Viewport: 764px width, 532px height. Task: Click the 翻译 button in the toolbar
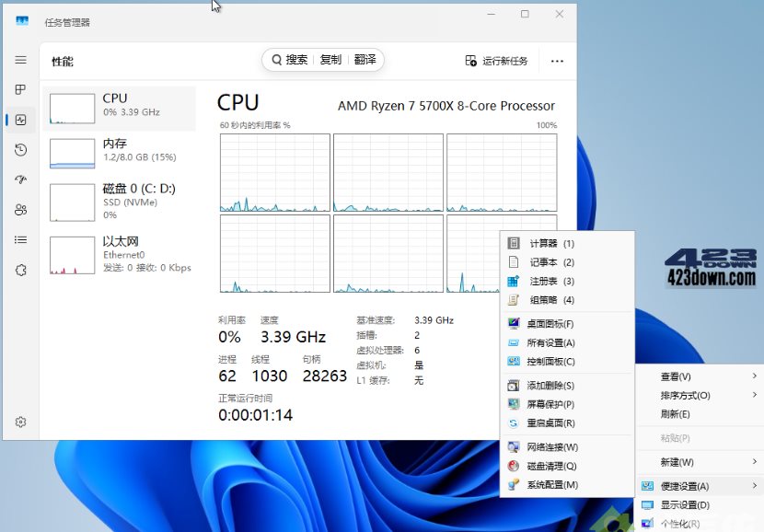point(365,60)
